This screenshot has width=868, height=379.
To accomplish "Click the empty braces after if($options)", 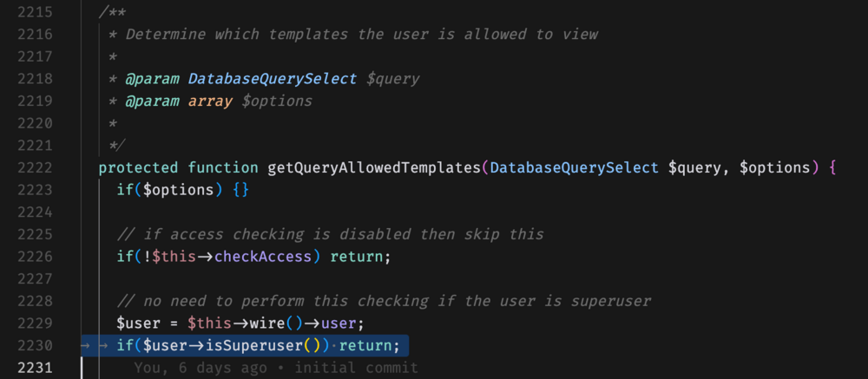I will [x=240, y=190].
